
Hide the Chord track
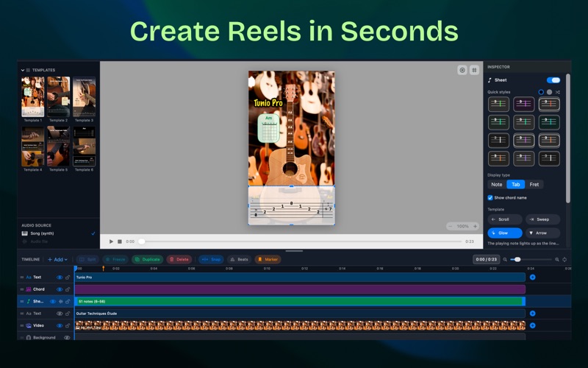click(60, 289)
